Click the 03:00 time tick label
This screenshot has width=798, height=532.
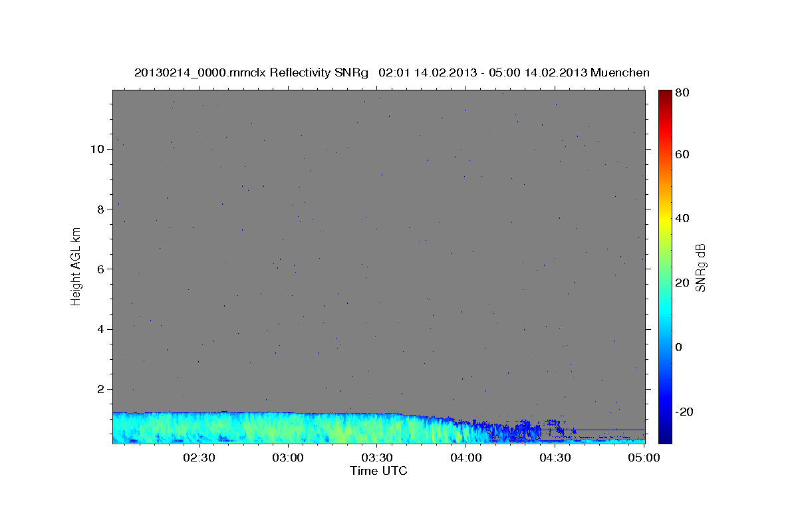click(x=289, y=458)
